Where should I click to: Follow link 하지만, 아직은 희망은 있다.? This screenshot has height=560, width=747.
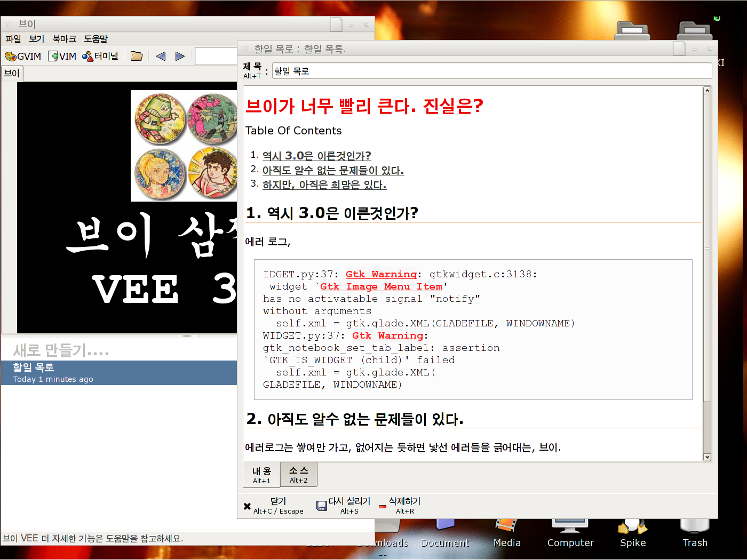324,185
